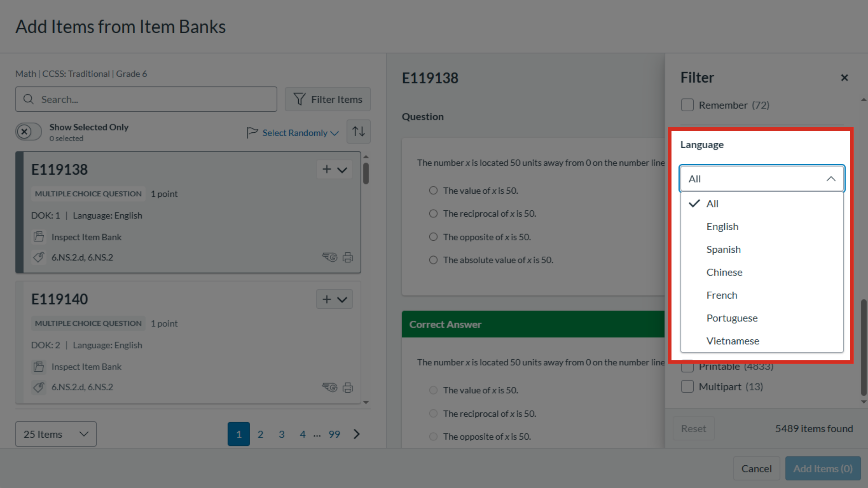Open the 25 Items per page dropdown

pyautogui.click(x=56, y=434)
